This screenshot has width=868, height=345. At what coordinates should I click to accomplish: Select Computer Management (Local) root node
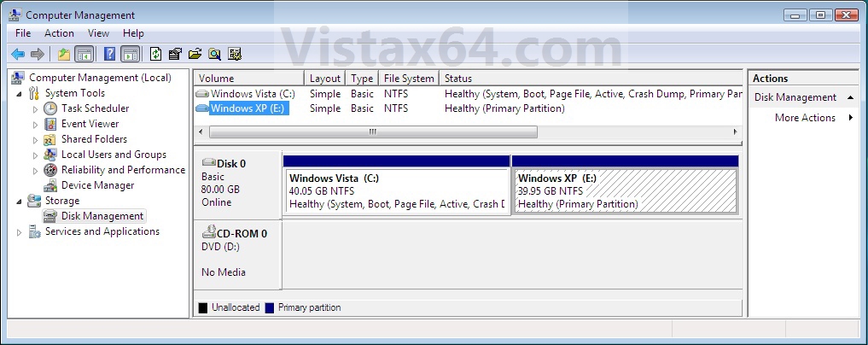pos(100,78)
